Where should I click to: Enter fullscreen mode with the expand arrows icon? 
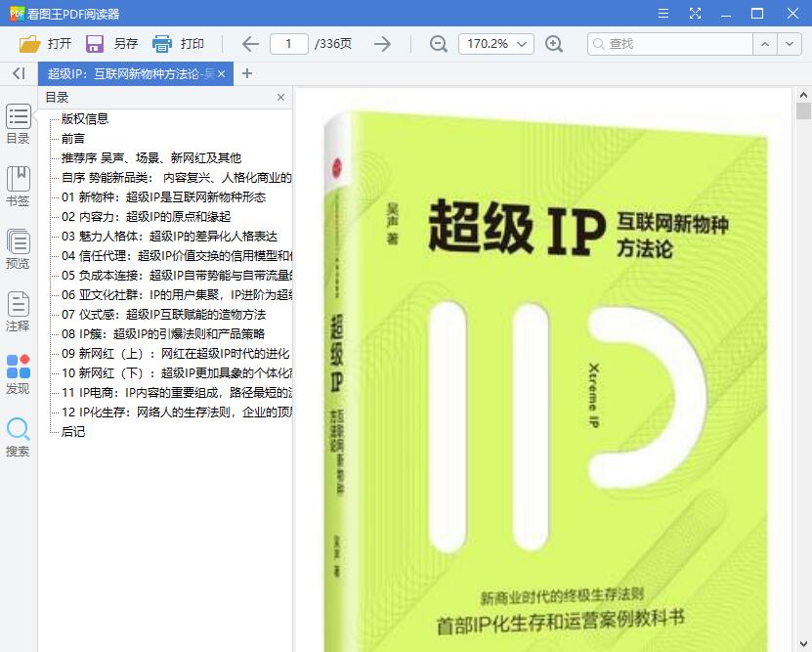695,14
